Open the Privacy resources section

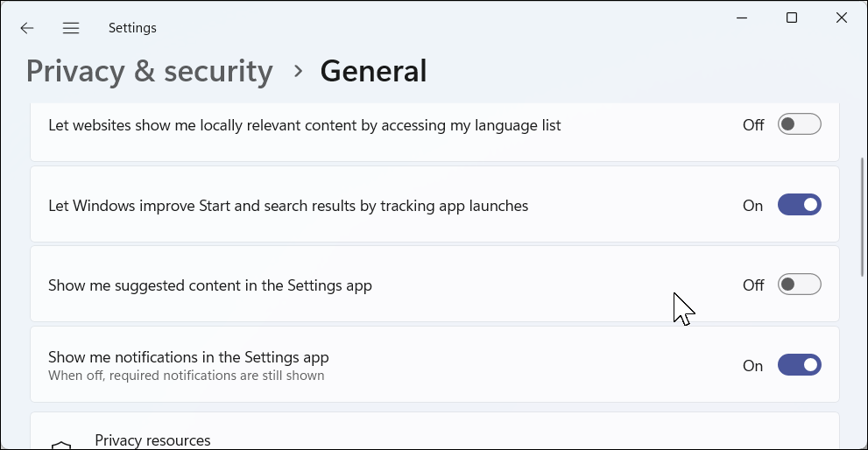coord(152,441)
